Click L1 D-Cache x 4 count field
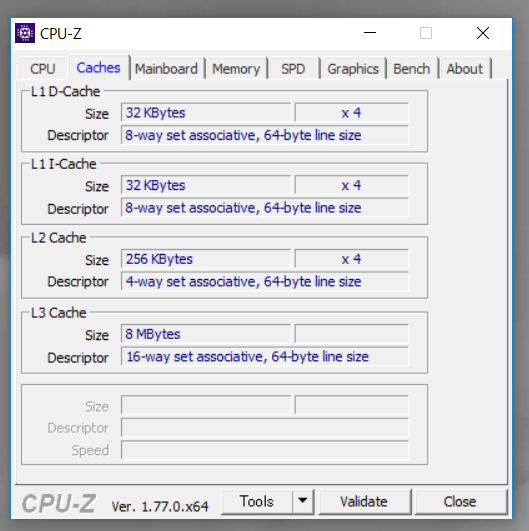This screenshot has width=529, height=531. click(x=352, y=112)
